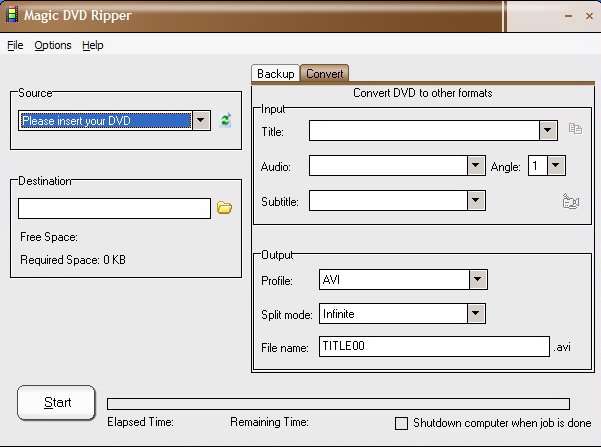
Task: Click the 'Remaining Time:' label
Action: click(x=269, y=422)
